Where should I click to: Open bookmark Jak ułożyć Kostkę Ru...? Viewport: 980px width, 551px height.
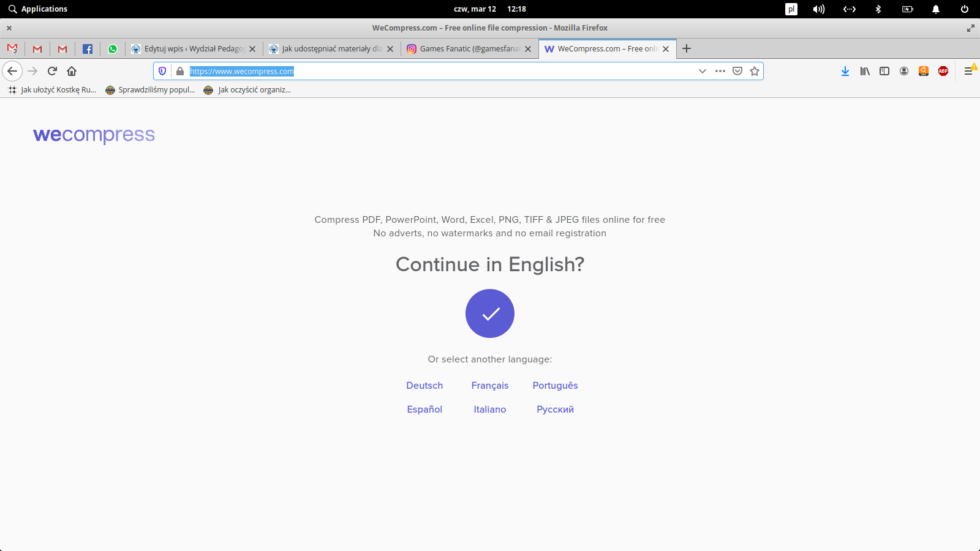point(52,90)
